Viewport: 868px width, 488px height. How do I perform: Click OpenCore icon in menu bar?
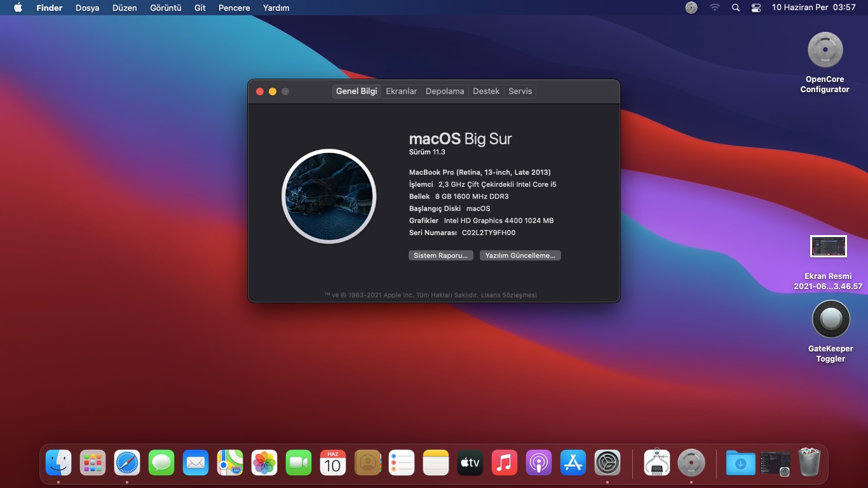pos(691,8)
